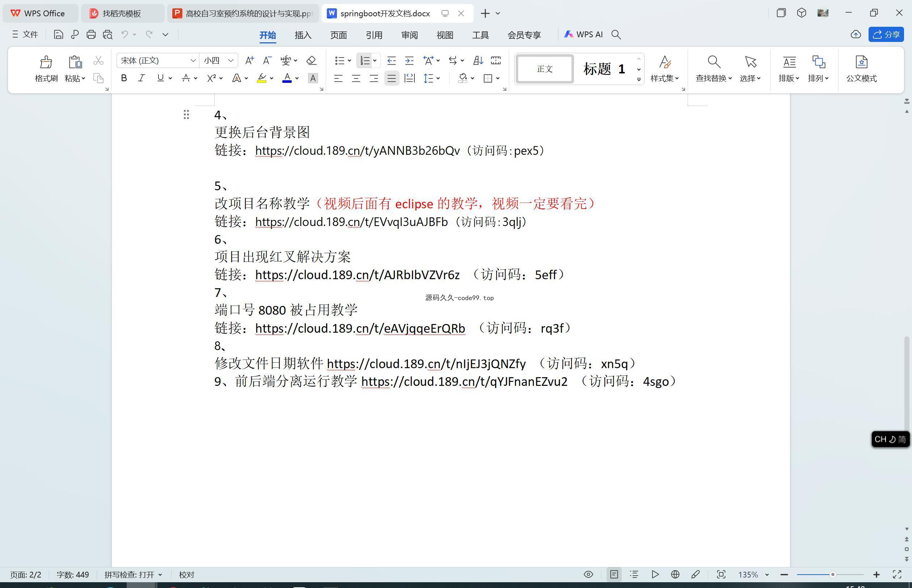Click the zoom in plus button

[877, 575]
